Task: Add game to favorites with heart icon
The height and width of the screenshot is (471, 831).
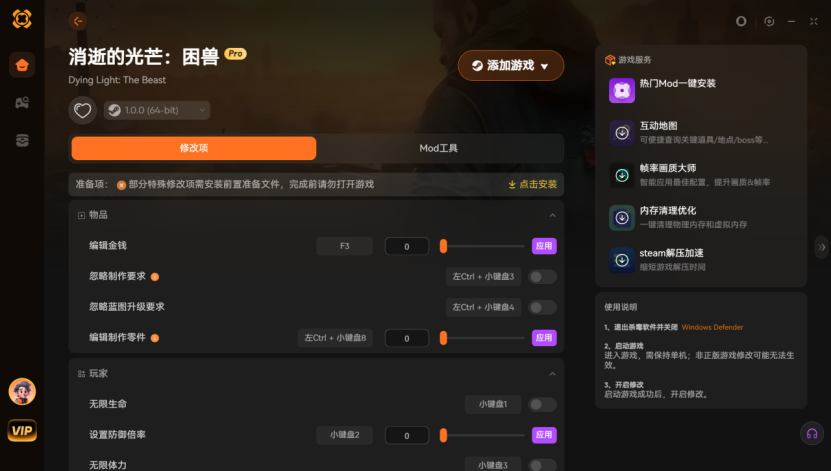Action: pyautogui.click(x=82, y=110)
